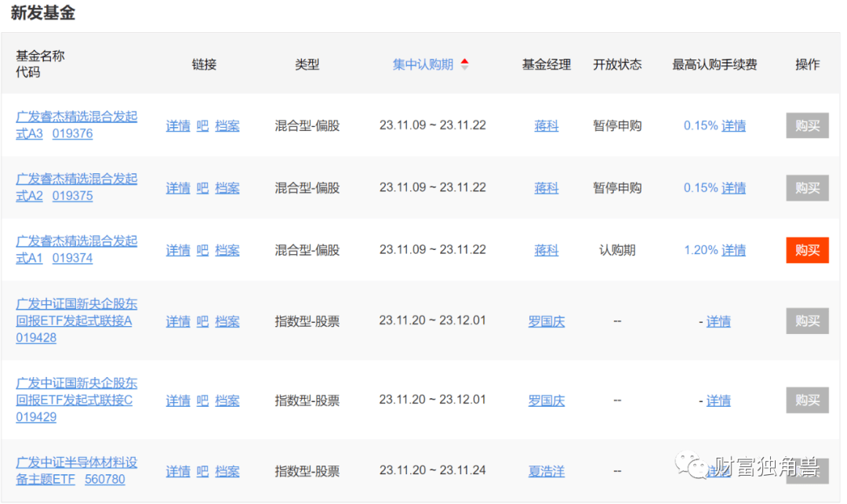Select 混合型-偏股 type in the 019374 row
847x504 pixels.
coord(307,250)
